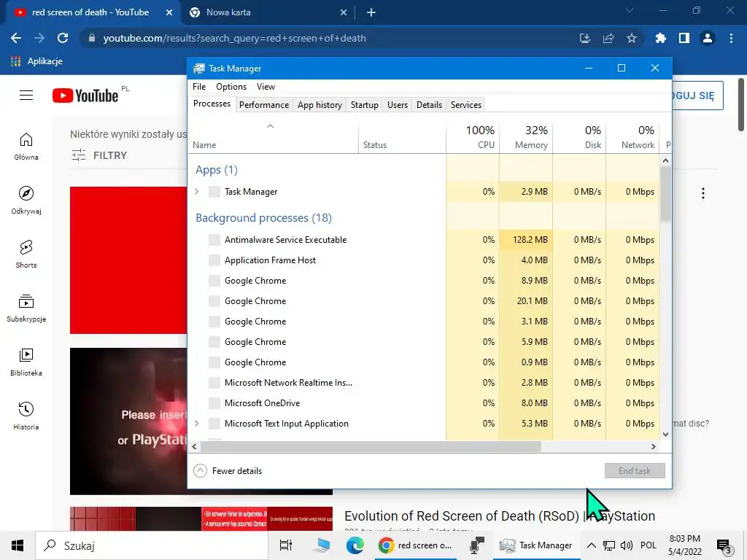Click install/download icon in address bar
The image size is (747, 560).
tap(585, 38)
